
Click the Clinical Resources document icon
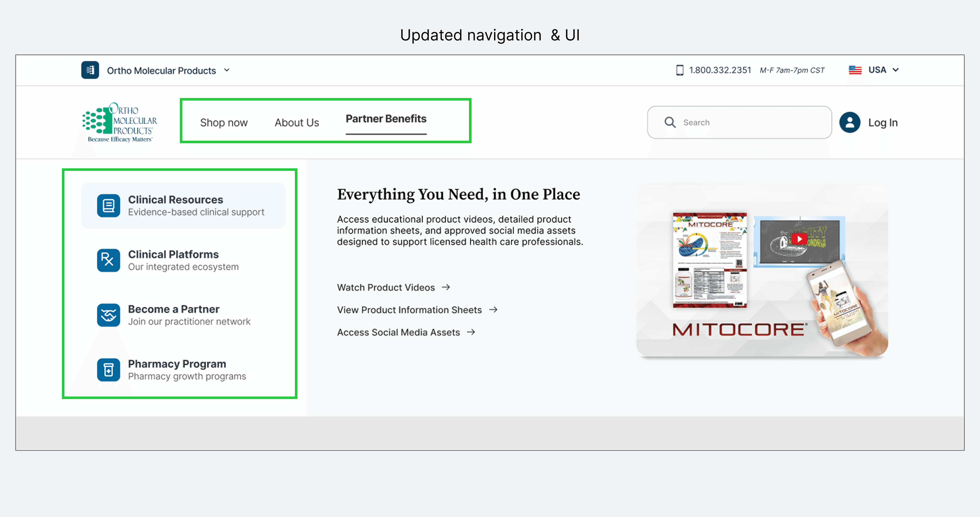108,206
